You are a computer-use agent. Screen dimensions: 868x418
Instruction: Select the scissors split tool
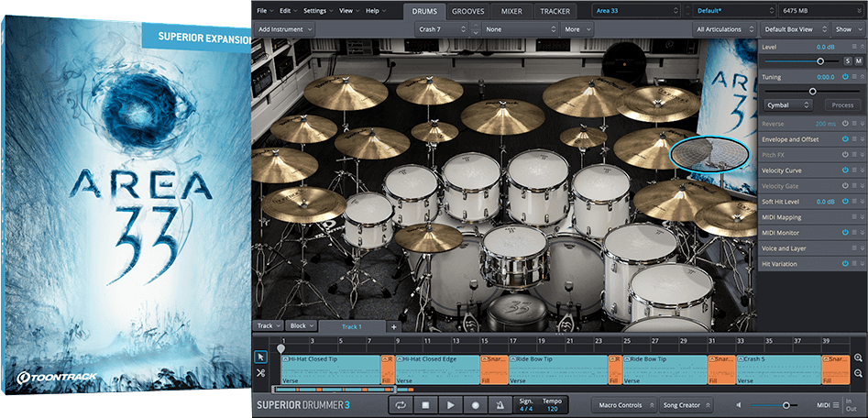click(260, 373)
